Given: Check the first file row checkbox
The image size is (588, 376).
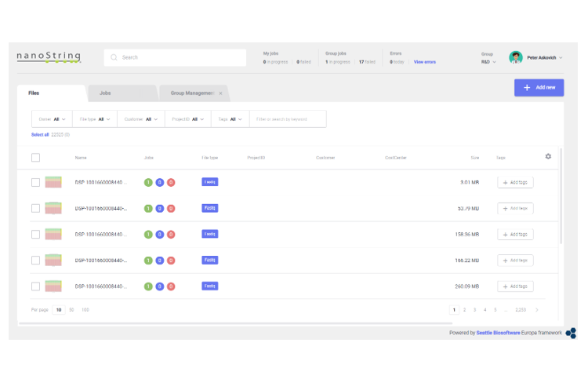Looking at the screenshot, I should (35, 182).
